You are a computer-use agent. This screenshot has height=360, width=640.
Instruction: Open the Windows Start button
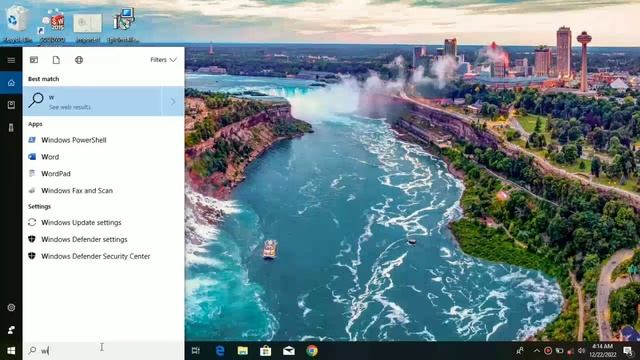click(x=11, y=351)
